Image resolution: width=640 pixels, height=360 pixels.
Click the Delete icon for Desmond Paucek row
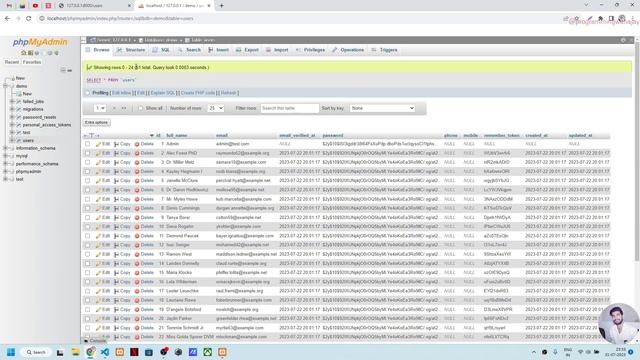[137, 236]
